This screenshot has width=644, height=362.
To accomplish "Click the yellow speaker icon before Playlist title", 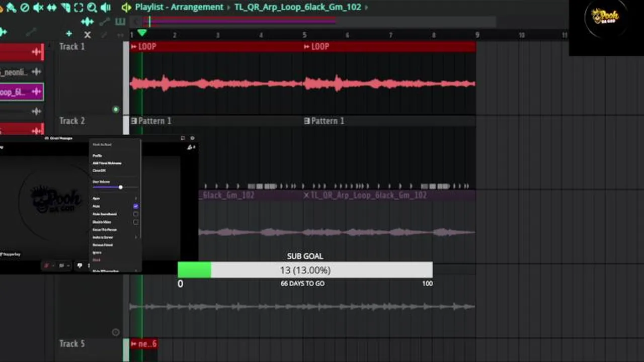I will pos(126,7).
